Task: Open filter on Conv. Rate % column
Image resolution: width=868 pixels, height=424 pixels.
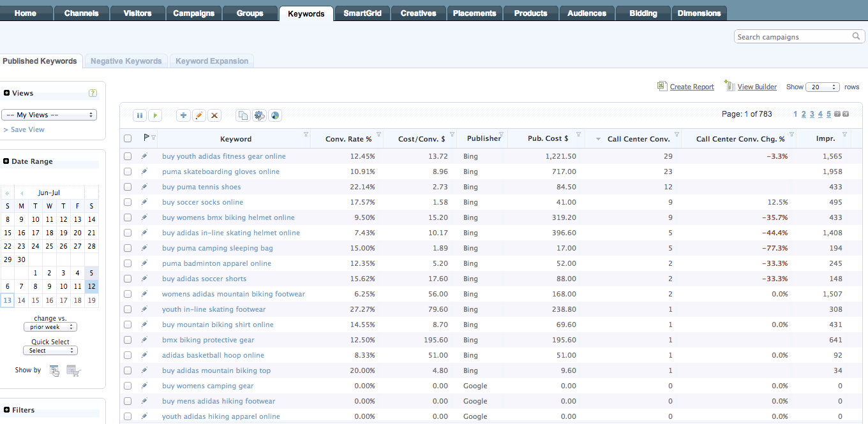Action: (x=379, y=135)
